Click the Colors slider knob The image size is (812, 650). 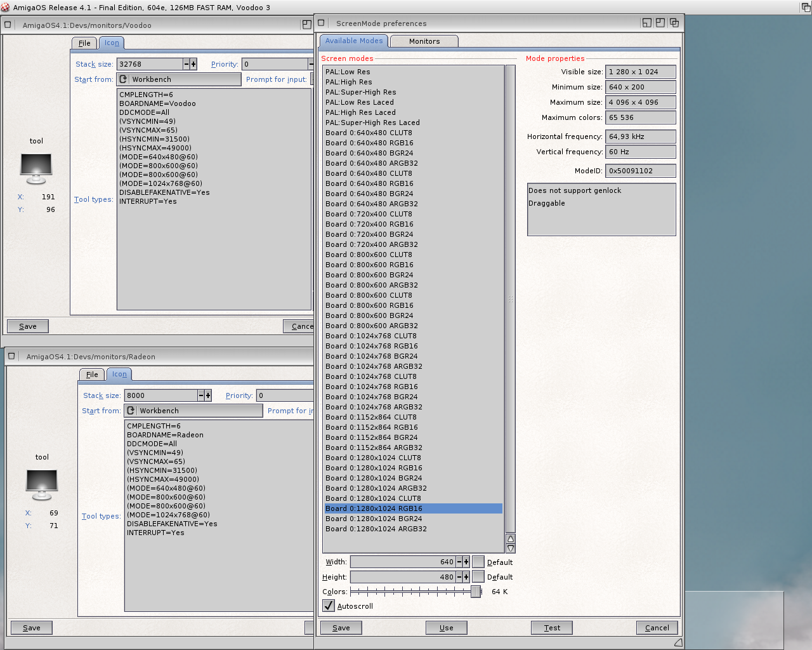pyautogui.click(x=475, y=592)
